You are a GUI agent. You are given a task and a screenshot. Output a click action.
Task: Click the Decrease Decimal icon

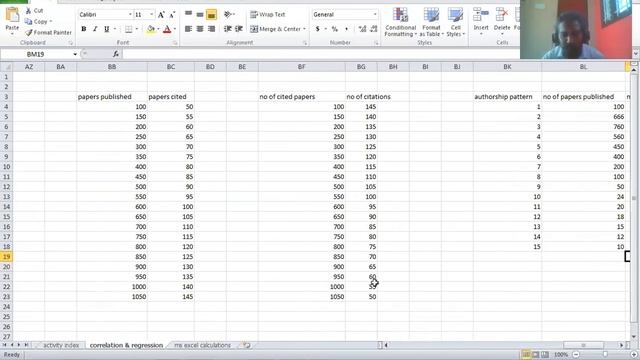click(373, 29)
